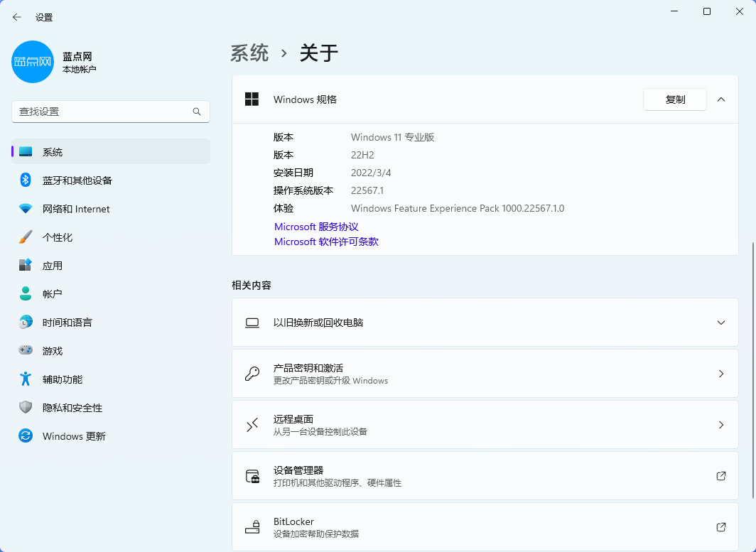Open Microsoft 软件许可条款 link
This screenshot has width=756, height=552.
326,242
